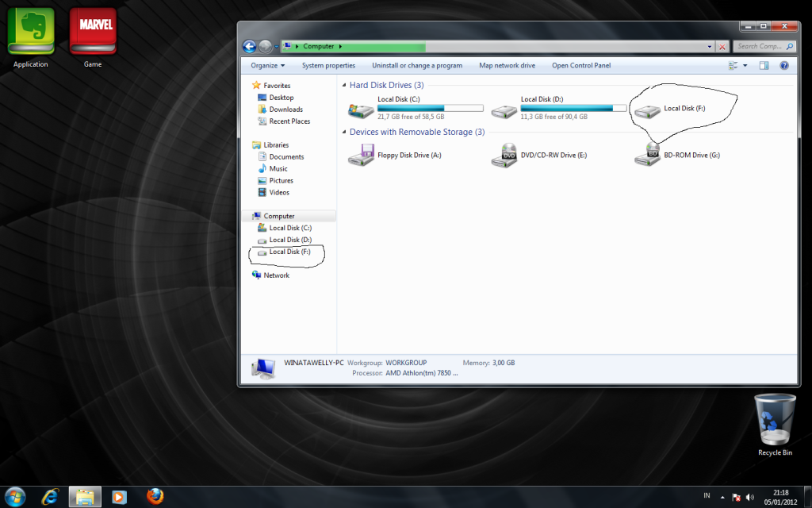This screenshot has height=508, width=812.
Task: Click the Local Disk (D:) usage bar
Action: [x=573, y=108]
